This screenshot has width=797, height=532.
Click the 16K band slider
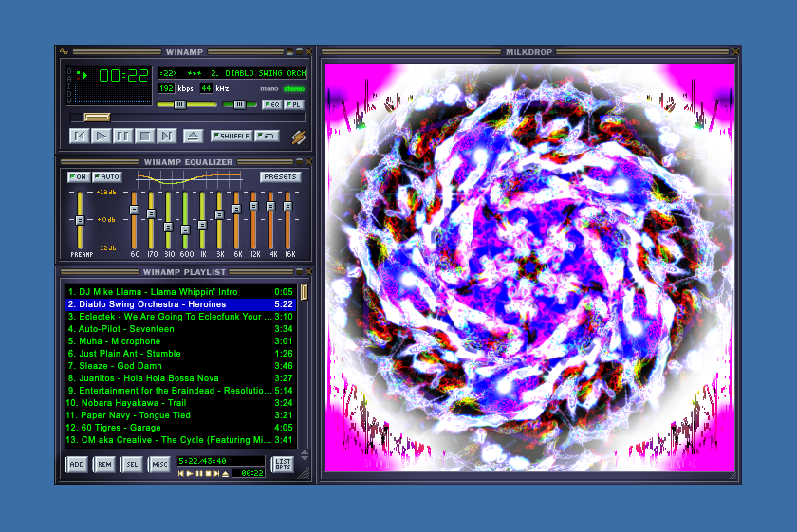tap(288, 207)
